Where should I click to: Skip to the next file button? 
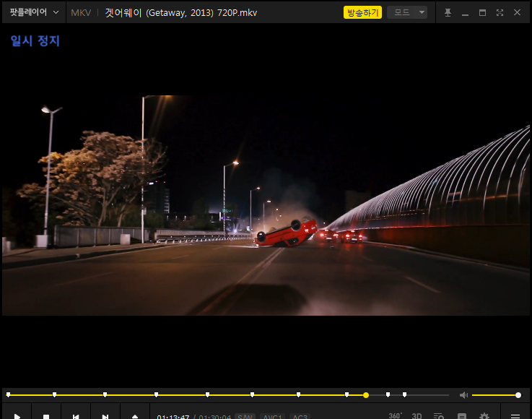coord(105,416)
